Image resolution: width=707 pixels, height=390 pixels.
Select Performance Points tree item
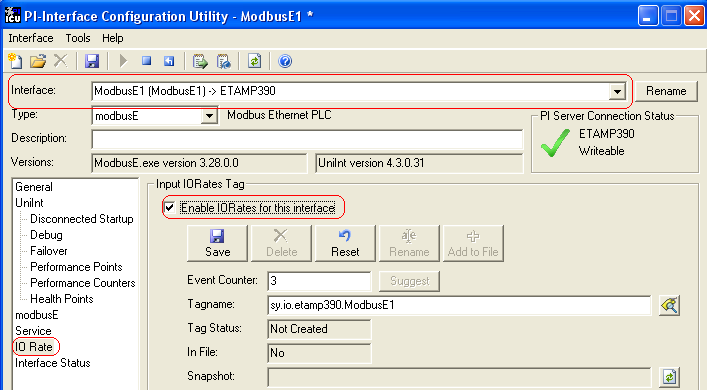click(x=76, y=267)
